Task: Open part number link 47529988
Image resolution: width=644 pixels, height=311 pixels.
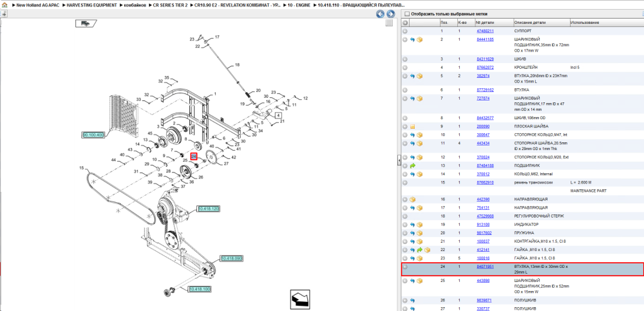Action: click(x=485, y=216)
